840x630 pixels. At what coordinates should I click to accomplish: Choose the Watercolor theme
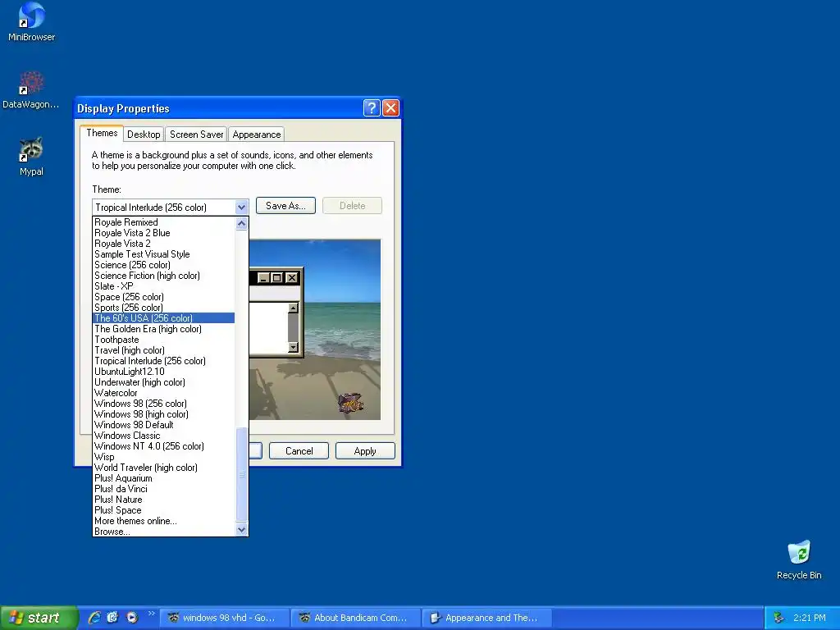tap(164, 393)
